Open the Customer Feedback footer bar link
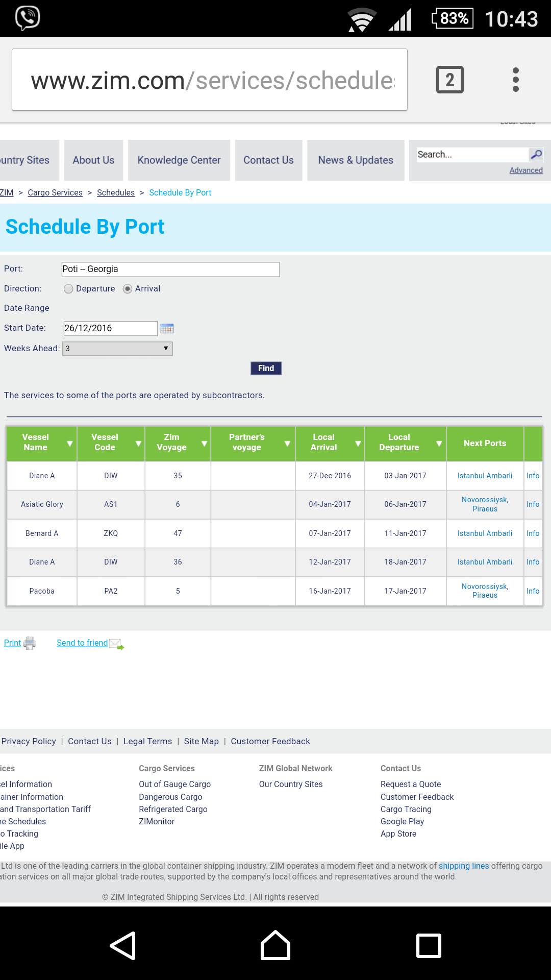551x980 pixels. (x=270, y=741)
